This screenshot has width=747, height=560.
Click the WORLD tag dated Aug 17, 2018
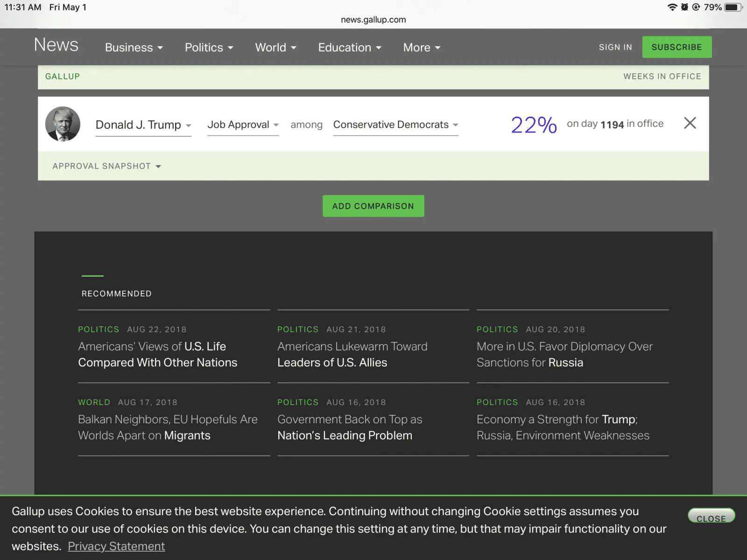click(94, 402)
